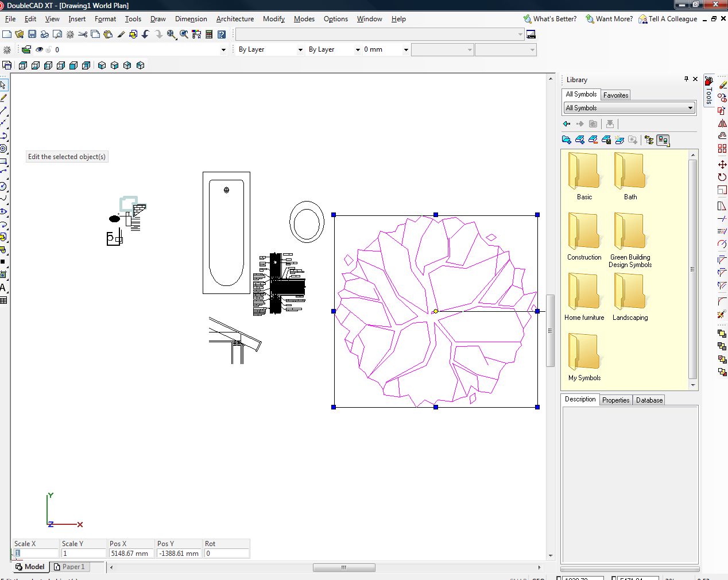The width and height of the screenshot is (728, 580).
Task: Open the Database tab
Action: click(x=649, y=400)
